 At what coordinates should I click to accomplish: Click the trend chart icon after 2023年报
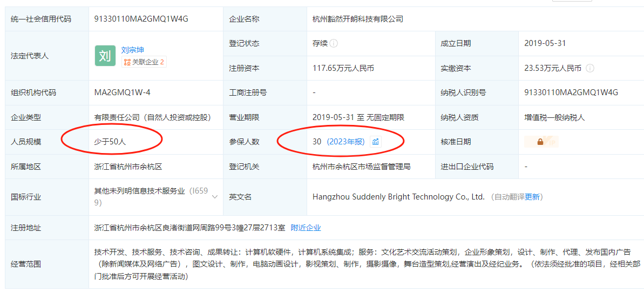(x=376, y=142)
